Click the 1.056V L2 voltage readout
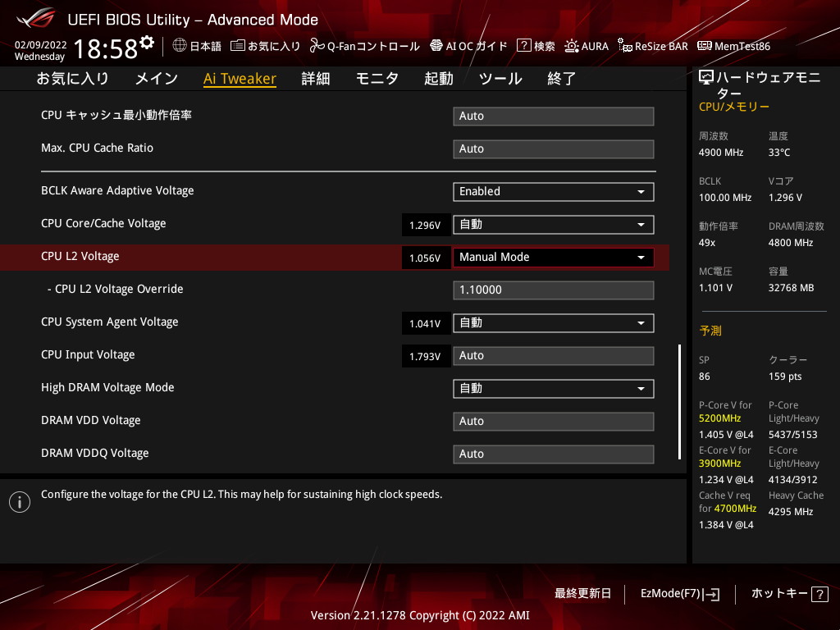Viewport: 840px width, 630px height. point(425,258)
